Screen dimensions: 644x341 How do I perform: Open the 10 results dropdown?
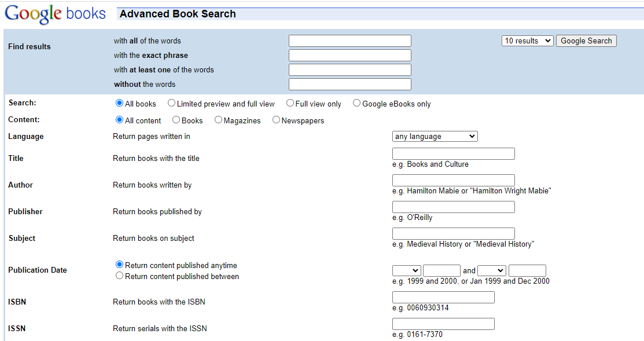click(527, 41)
